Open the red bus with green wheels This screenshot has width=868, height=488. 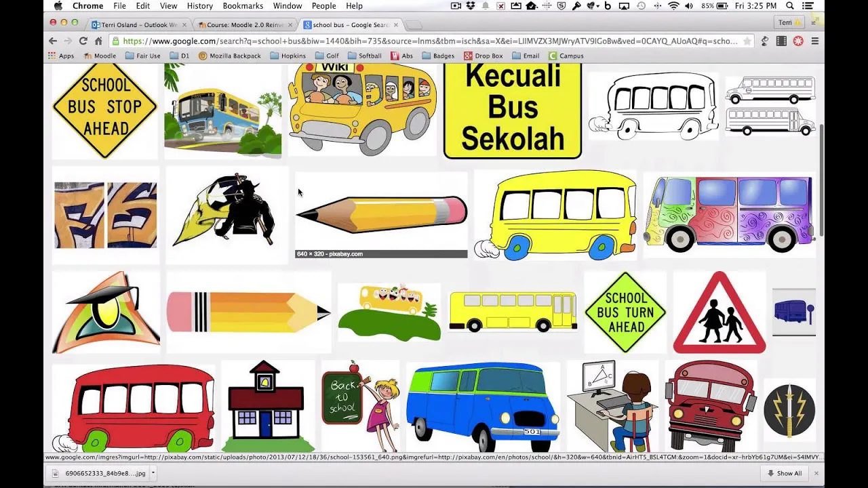click(x=134, y=409)
